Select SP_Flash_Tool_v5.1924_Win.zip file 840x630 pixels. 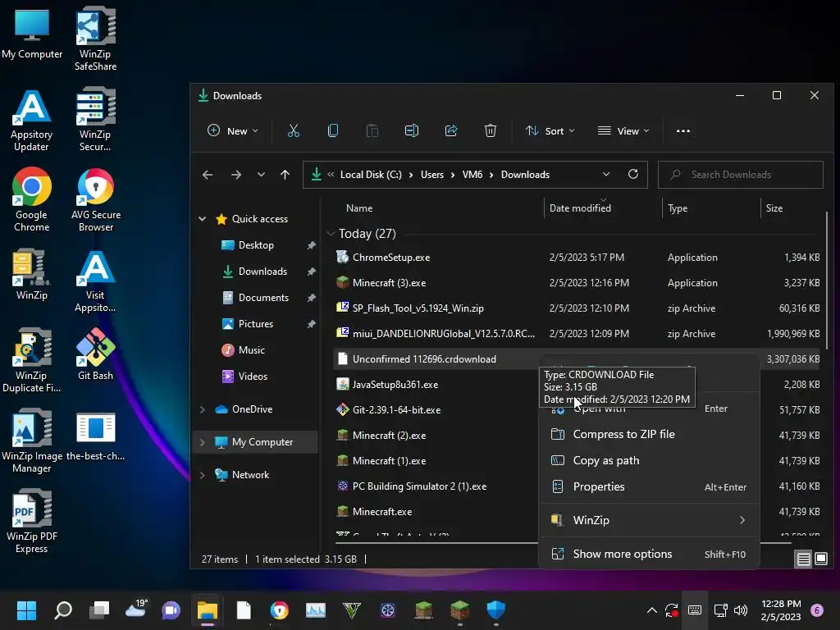(418, 308)
